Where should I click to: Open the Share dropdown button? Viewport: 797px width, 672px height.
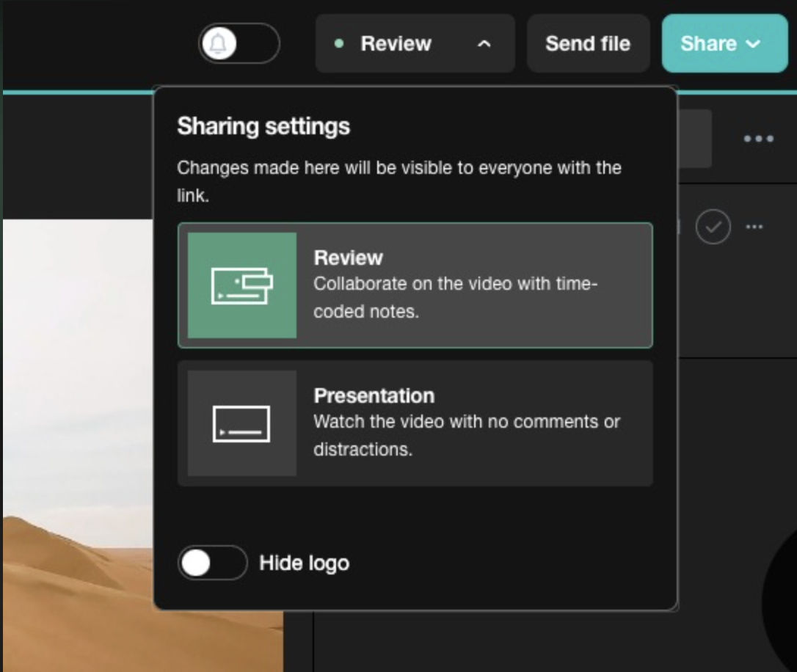pyautogui.click(x=724, y=43)
